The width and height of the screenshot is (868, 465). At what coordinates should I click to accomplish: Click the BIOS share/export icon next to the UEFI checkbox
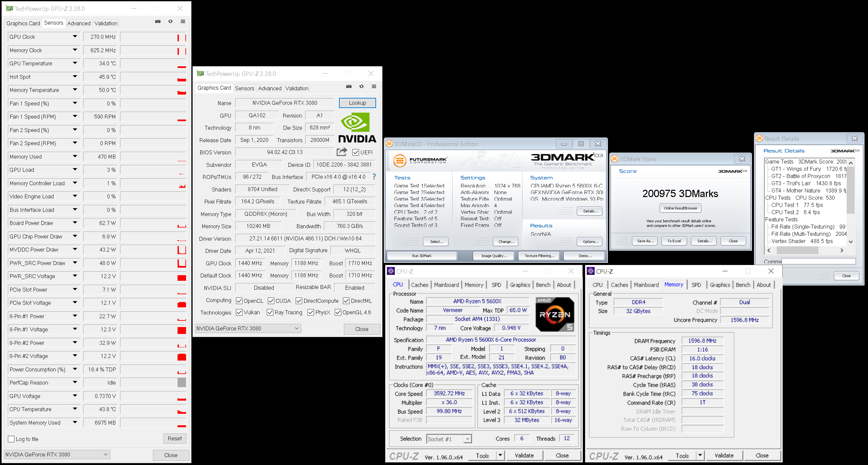pos(342,152)
